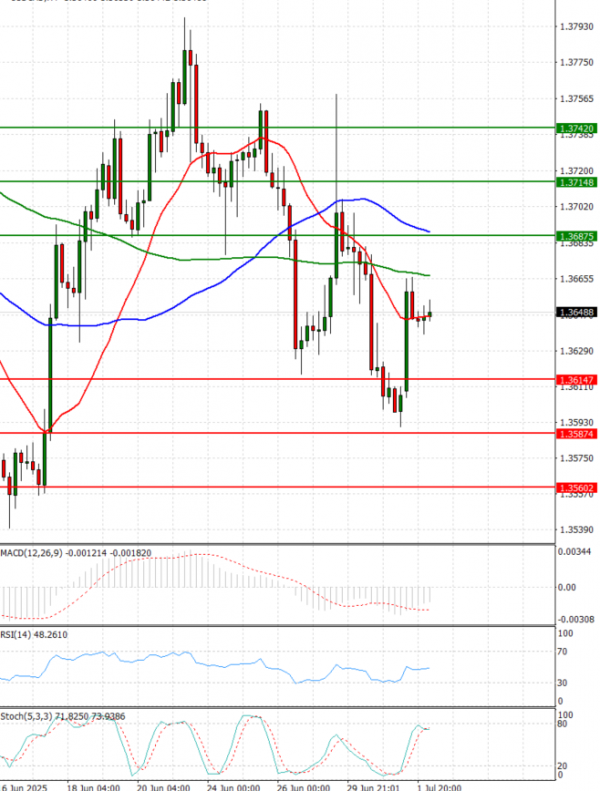Click the 24 Jun 00:00 time label
This screenshot has width=600, height=791.
234,787
